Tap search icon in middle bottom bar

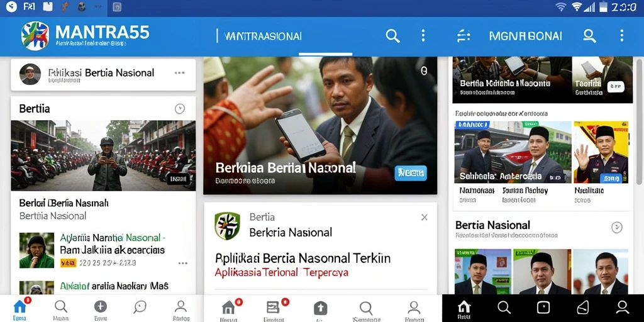pos(365,309)
